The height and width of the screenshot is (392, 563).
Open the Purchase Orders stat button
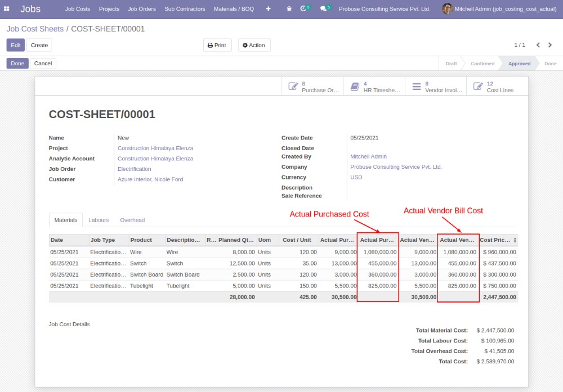(x=313, y=87)
